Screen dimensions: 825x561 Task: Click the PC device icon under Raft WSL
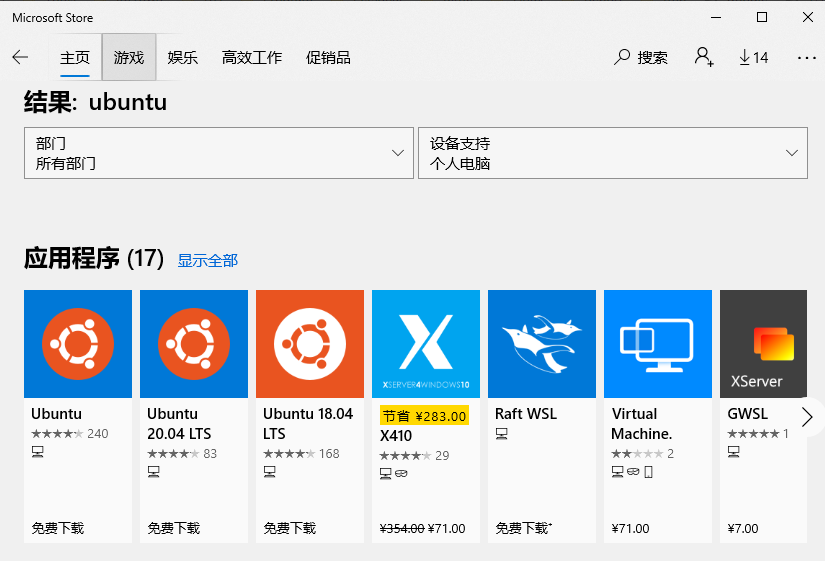click(x=501, y=434)
